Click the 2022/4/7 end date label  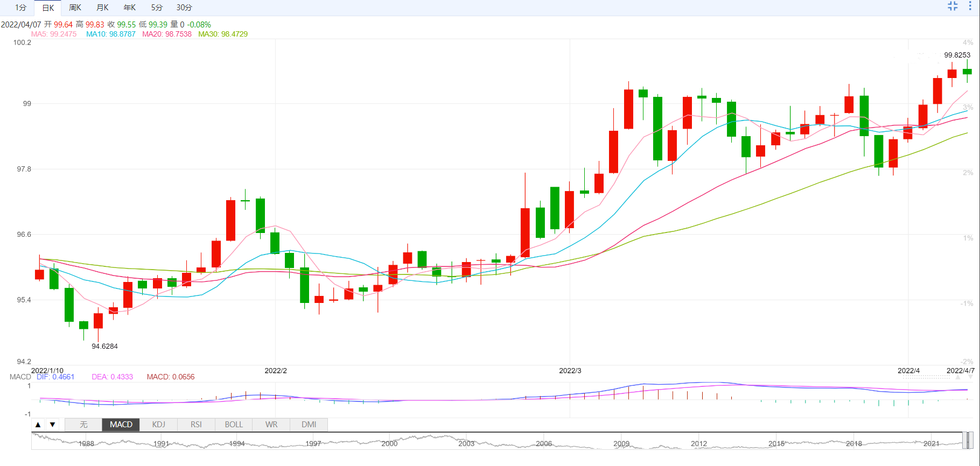961,371
